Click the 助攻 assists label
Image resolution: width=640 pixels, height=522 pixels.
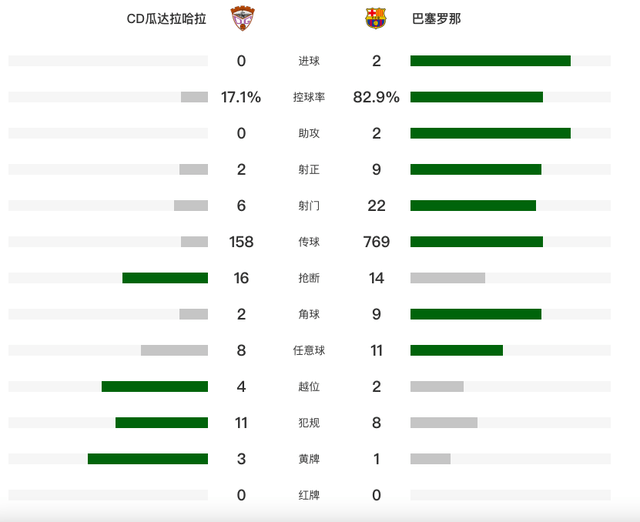click(x=309, y=133)
